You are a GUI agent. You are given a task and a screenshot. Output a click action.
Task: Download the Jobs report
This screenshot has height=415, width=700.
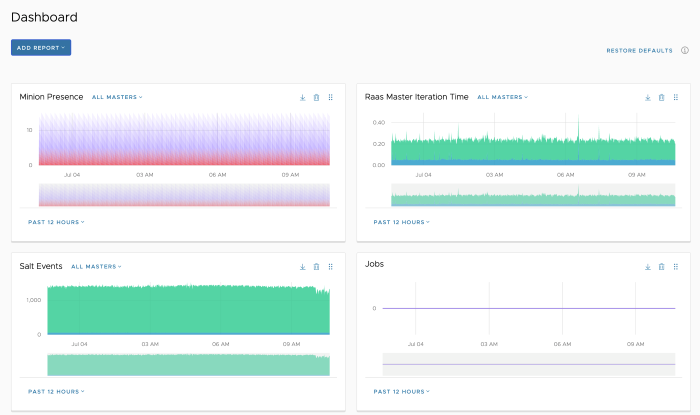(648, 267)
